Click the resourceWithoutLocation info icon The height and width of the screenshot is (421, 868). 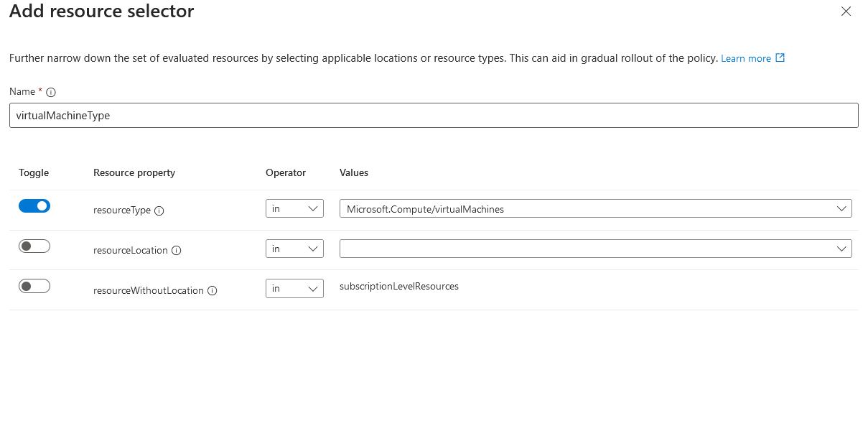click(213, 291)
